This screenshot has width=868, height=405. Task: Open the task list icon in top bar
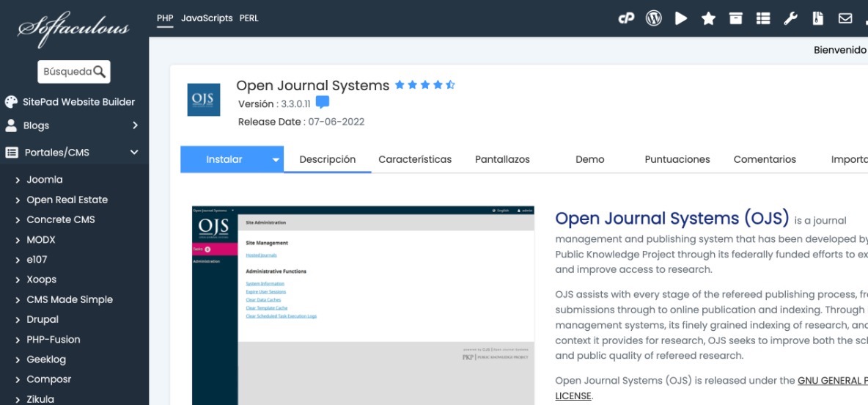pyautogui.click(x=763, y=18)
